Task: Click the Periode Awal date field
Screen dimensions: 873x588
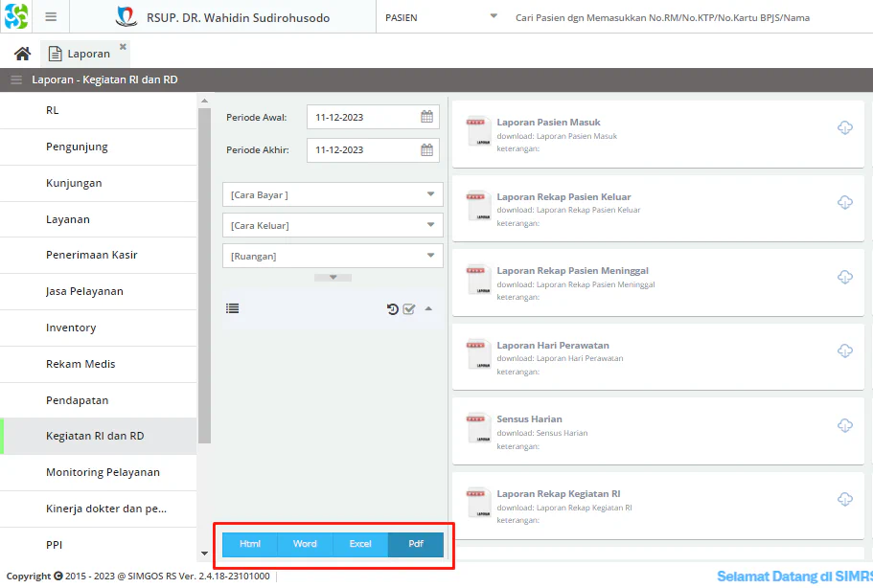Action: pos(373,117)
